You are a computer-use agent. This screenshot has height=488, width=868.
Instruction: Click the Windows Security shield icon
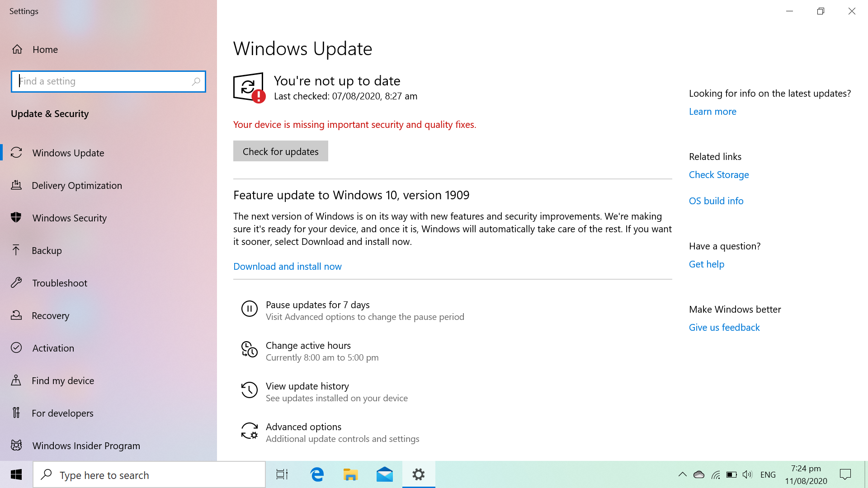[x=16, y=218]
